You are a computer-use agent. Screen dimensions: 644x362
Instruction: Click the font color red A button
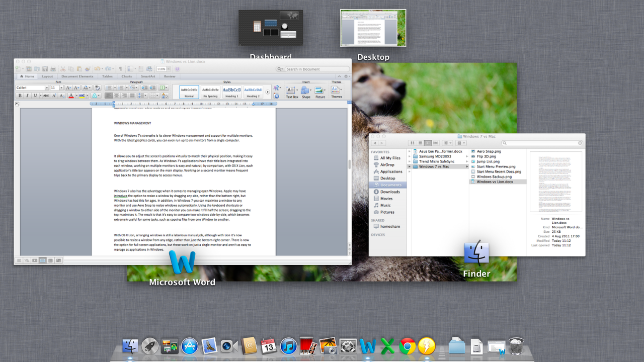71,96
